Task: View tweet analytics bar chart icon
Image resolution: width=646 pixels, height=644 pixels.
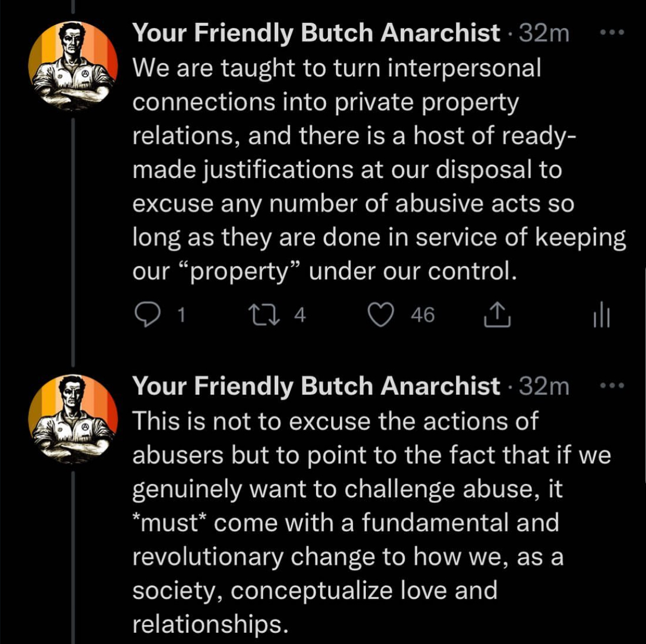Action: coord(601,315)
